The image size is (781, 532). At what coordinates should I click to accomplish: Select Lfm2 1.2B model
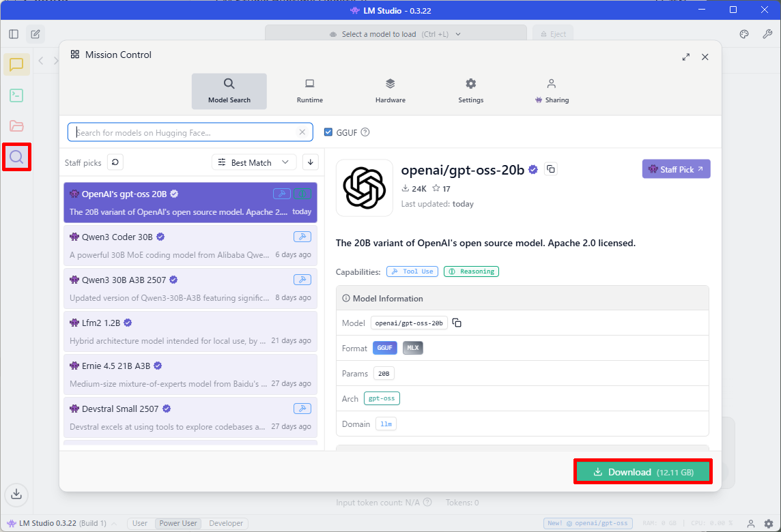click(x=190, y=331)
